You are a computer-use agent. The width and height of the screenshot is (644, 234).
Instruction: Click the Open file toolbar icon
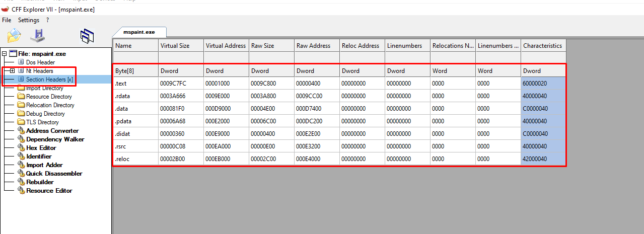[14, 36]
